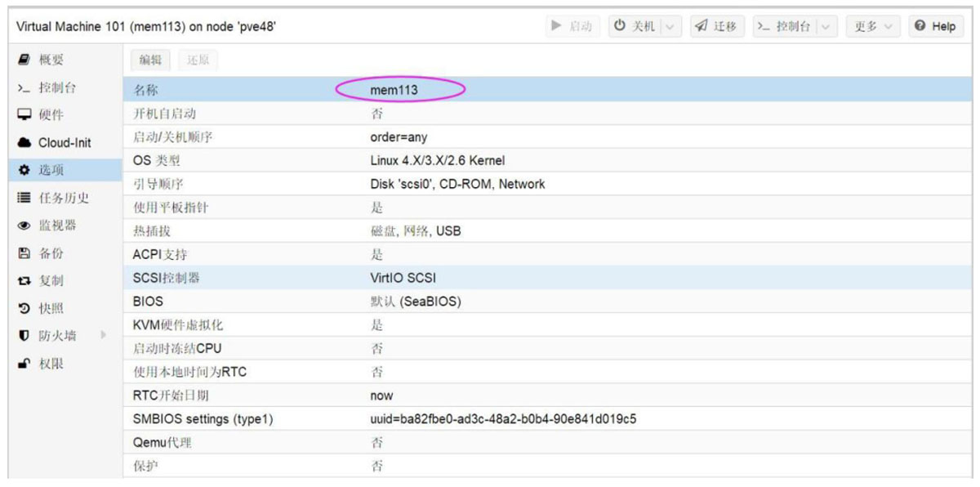This screenshot has height=487, width=980.
Task: Open 快照 snapshots history icon
Action: (24, 309)
